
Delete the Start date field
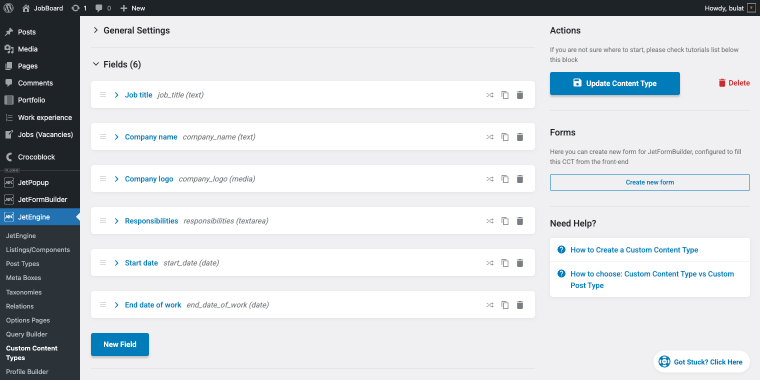tap(520, 263)
